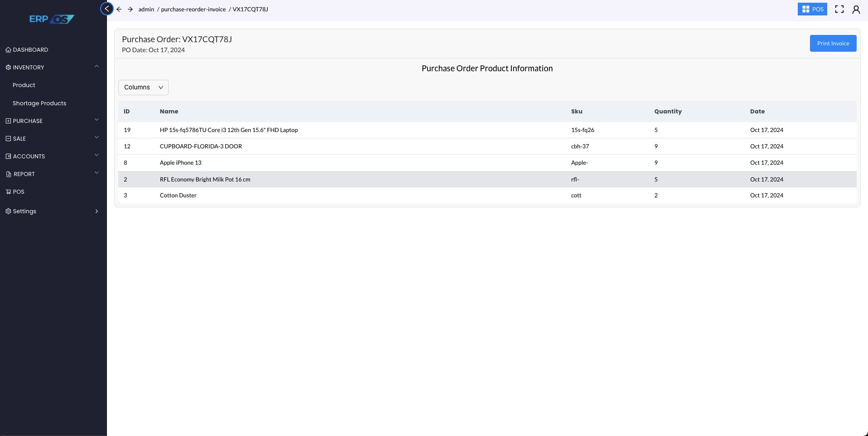
Task: Click ID 12 cell
Action: click(x=127, y=147)
